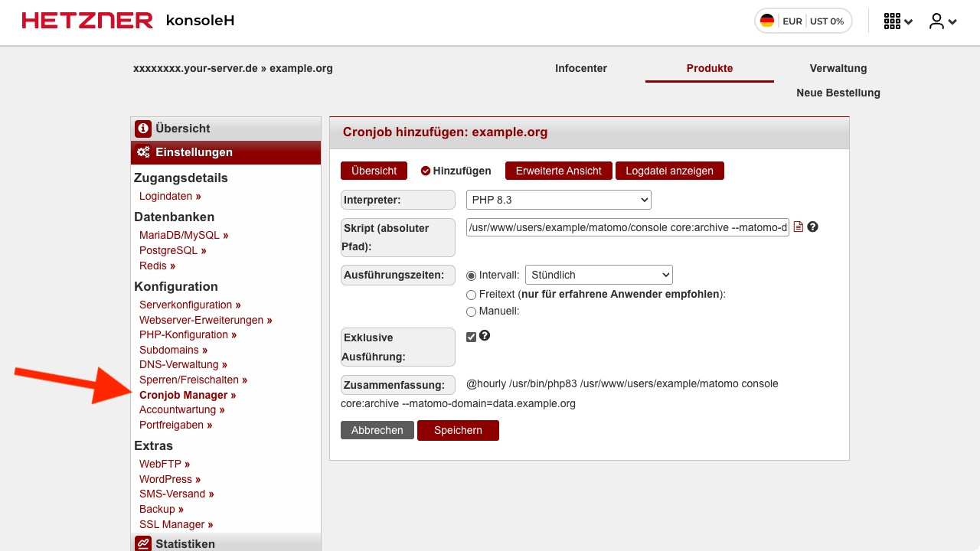Click the xxxxxxxx.your-server.de » example.org breadcrumb
This screenshot has height=551, width=980.
pos(233,68)
